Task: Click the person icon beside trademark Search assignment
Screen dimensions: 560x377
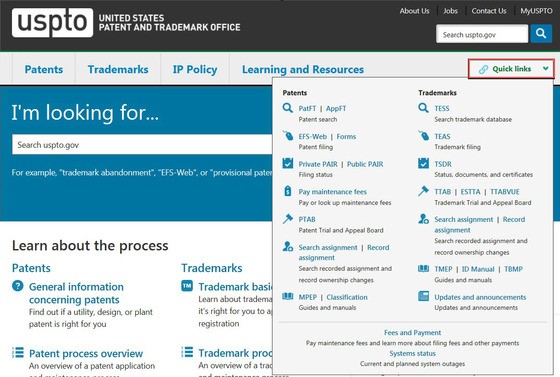Action: click(423, 218)
